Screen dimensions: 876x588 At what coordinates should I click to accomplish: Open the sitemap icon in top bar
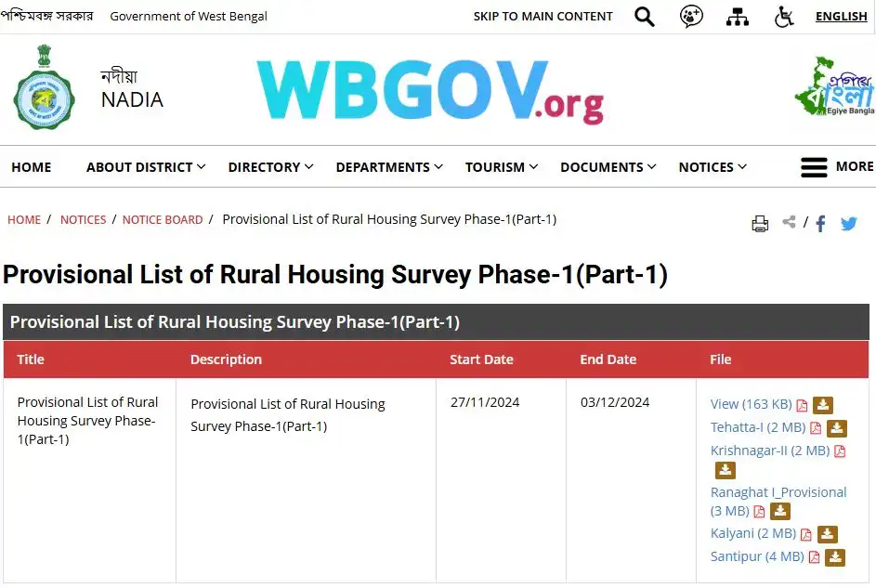737,17
